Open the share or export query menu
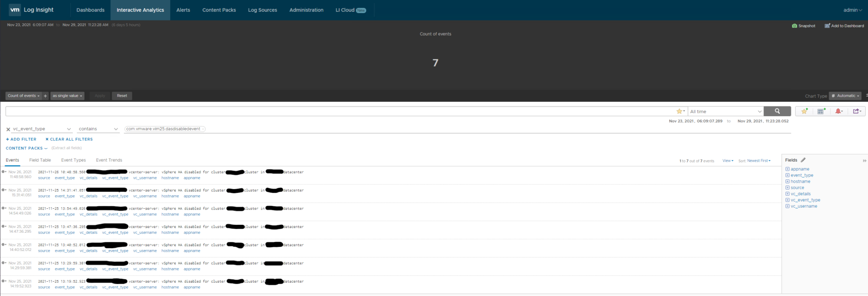 click(x=857, y=112)
